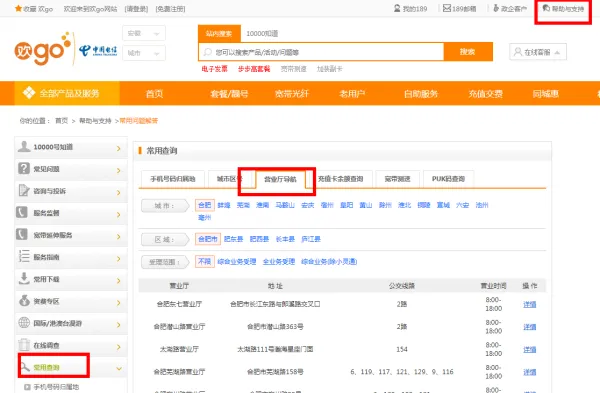This screenshot has width=600, height=393.
Task: Click the diamond icon beside 全部产品及服务
Action: tap(29, 93)
